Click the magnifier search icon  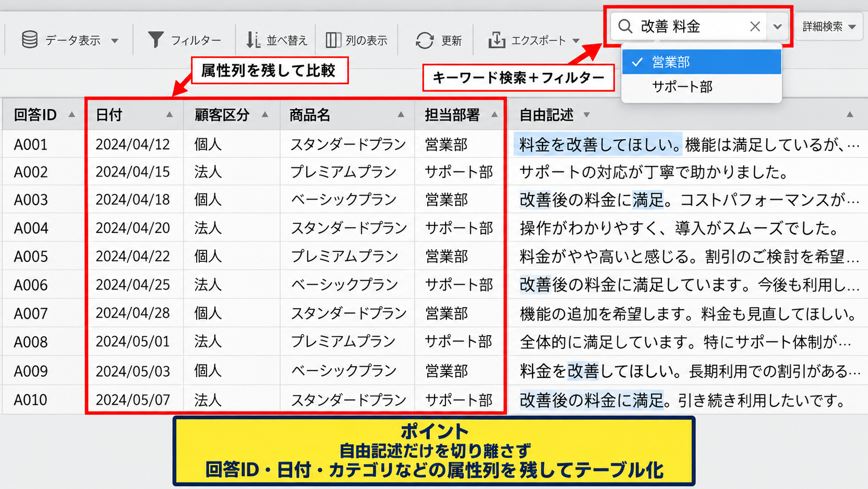[626, 27]
